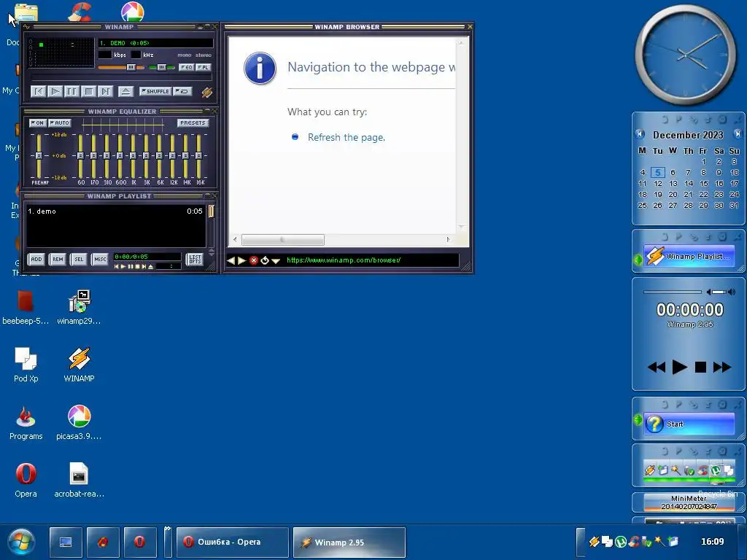Screen dimensions: 747x560
Task: Click the song seek bar in Winamp
Action: click(121, 77)
